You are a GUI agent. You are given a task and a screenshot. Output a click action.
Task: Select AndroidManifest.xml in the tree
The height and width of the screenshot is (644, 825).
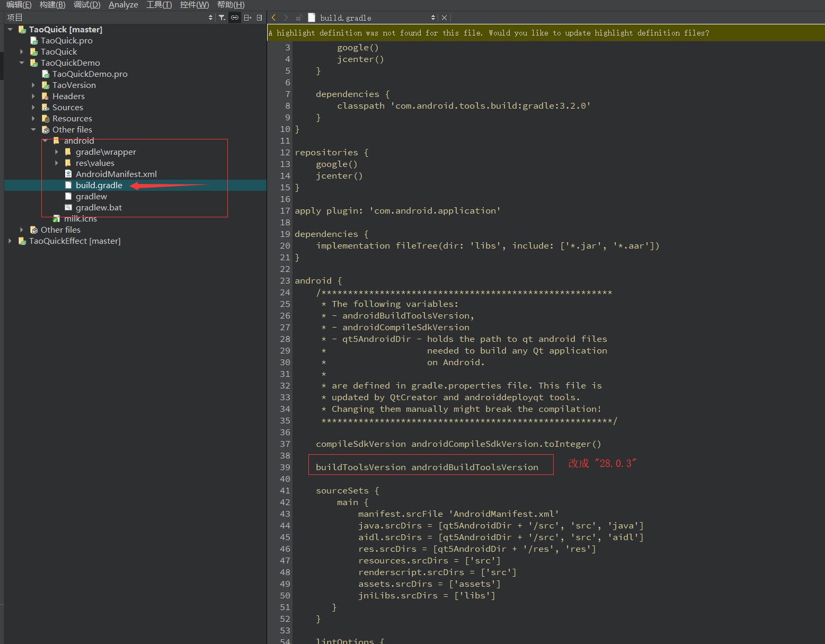pyautogui.click(x=116, y=174)
